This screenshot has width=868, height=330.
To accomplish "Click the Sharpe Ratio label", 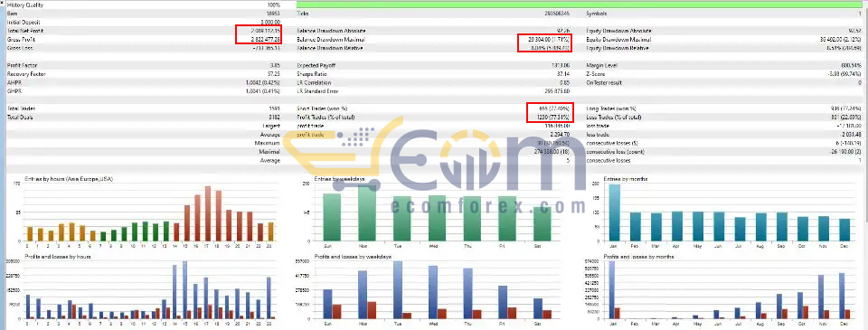I will tap(311, 74).
